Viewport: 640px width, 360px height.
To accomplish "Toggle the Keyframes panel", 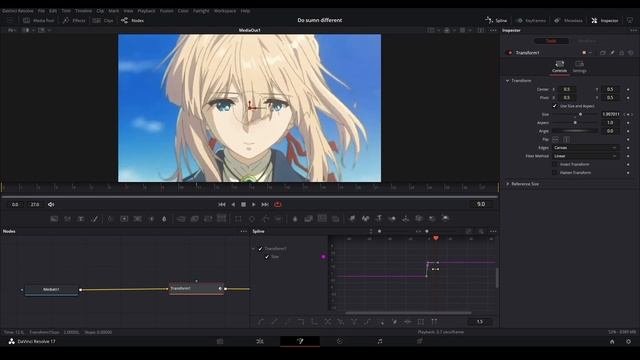I will (x=531, y=20).
